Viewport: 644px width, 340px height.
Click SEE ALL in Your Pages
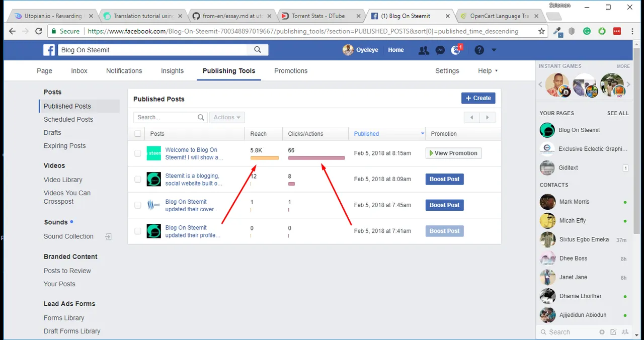point(618,113)
